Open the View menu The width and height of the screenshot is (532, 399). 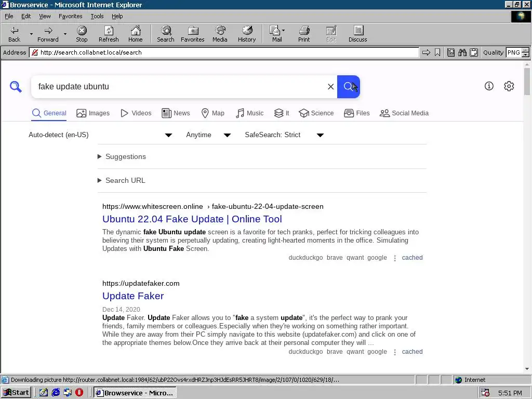(45, 16)
